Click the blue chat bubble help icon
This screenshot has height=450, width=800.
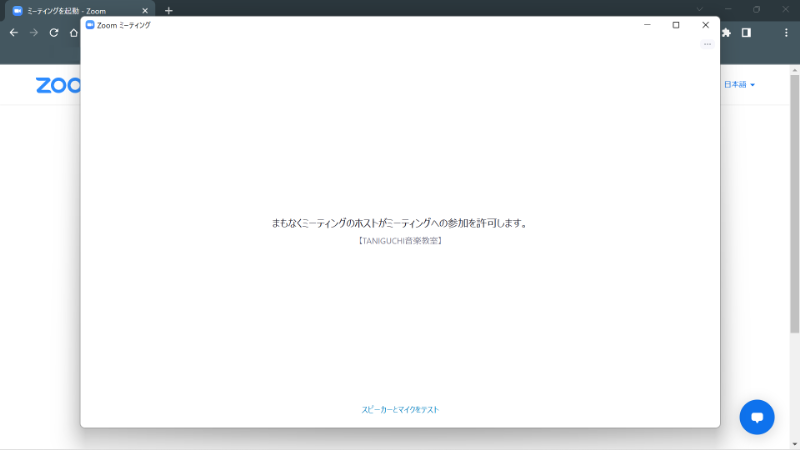click(757, 417)
